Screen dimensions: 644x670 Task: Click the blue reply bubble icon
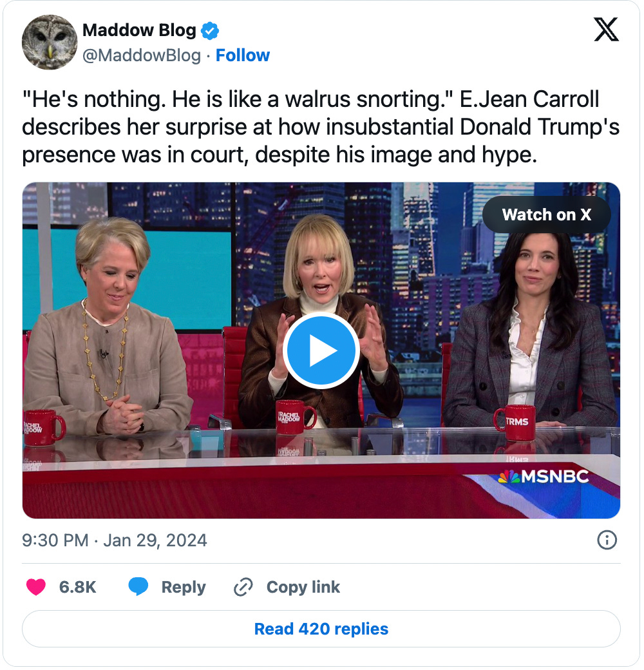point(138,586)
